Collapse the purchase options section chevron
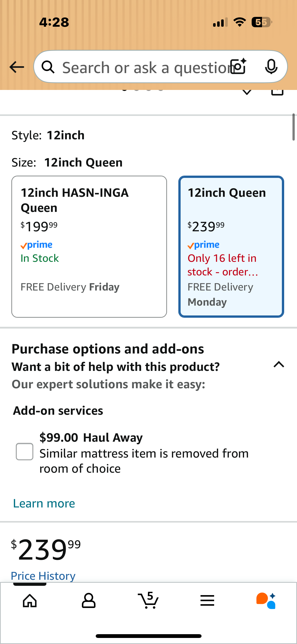Viewport: 297px width, 644px height. click(279, 365)
